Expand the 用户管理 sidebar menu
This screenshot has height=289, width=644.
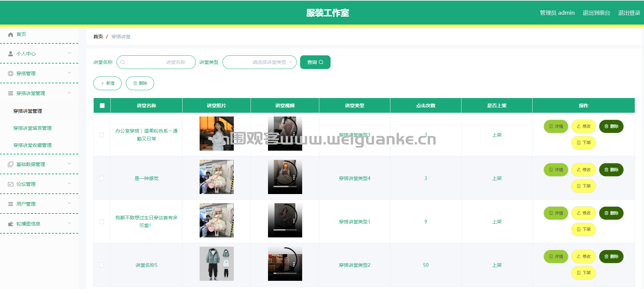(39, 204)
